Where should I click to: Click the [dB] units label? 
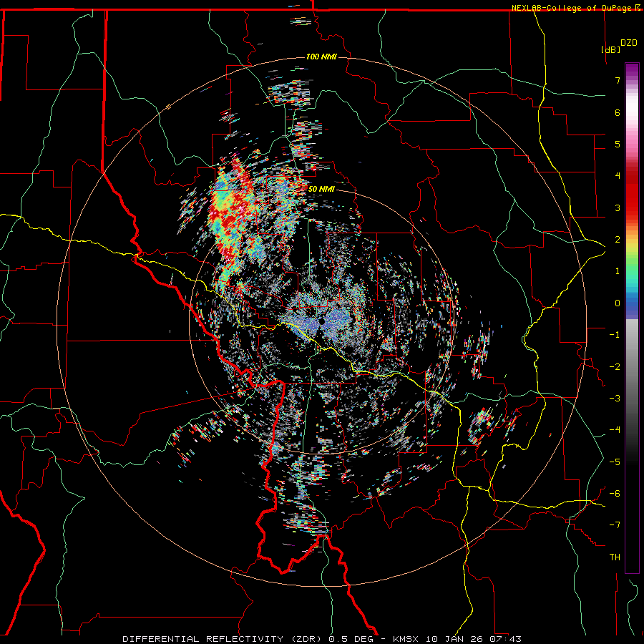[x=610, y=49]
